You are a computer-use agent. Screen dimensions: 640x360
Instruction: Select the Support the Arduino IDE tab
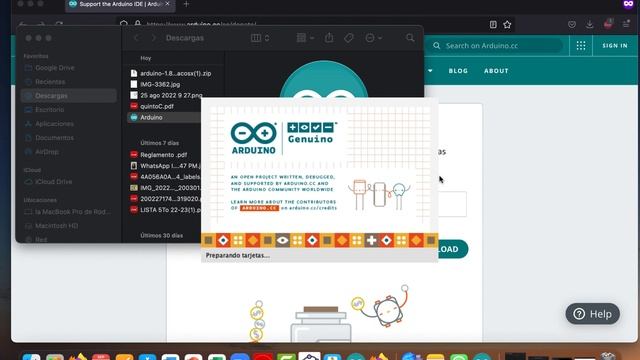click(120, 4)
